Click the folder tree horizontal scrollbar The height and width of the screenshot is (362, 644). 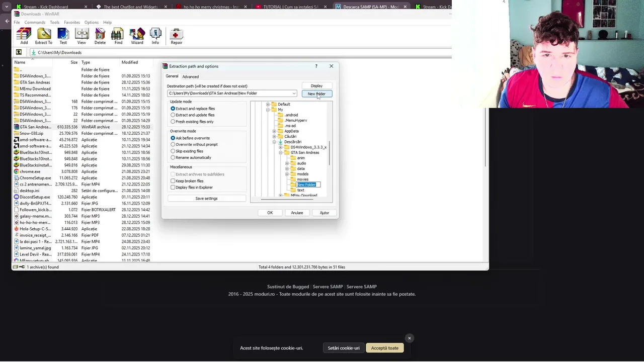287,200
